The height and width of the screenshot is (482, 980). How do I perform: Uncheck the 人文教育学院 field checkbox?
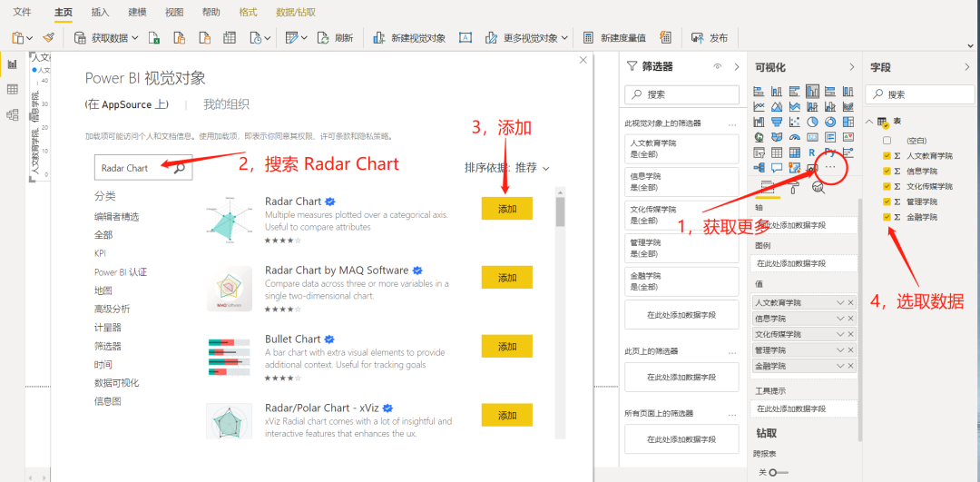coord(887,155)
